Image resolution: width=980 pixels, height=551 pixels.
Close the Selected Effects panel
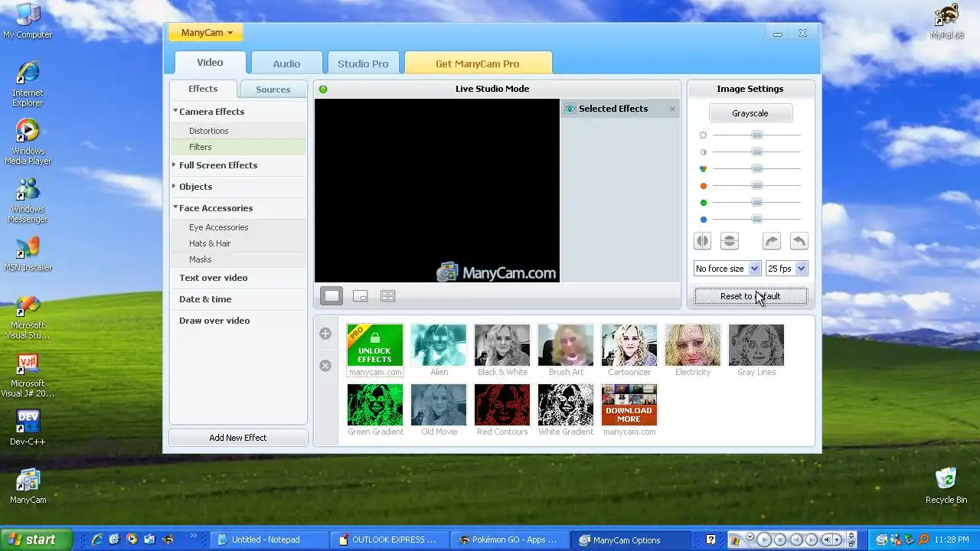(673, 109)
